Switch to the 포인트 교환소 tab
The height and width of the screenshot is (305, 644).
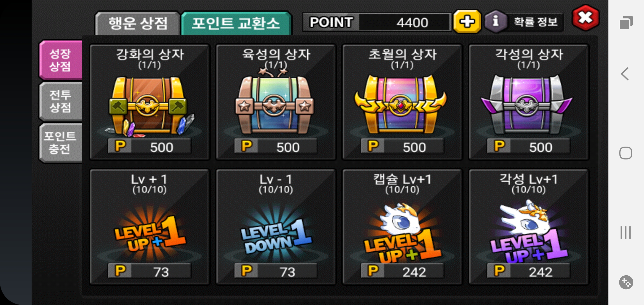pos(236,23)
